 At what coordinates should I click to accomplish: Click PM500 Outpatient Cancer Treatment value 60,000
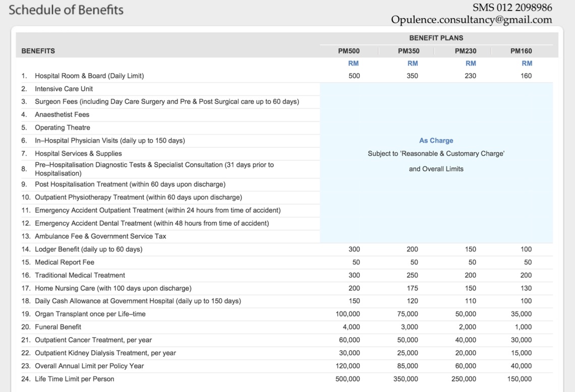(350, 340)
